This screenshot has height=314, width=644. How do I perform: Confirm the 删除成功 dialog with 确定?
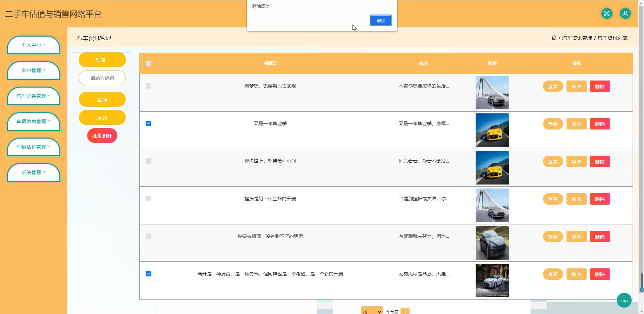(x=381, y=20)
